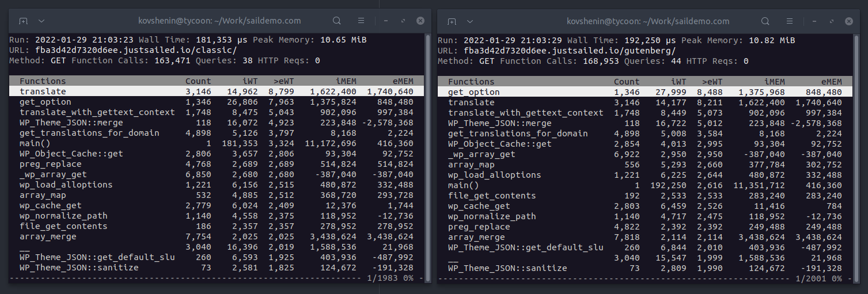Screen dimensions: 868x294
Task: Select translate row in right terminal
Action: 645,102
